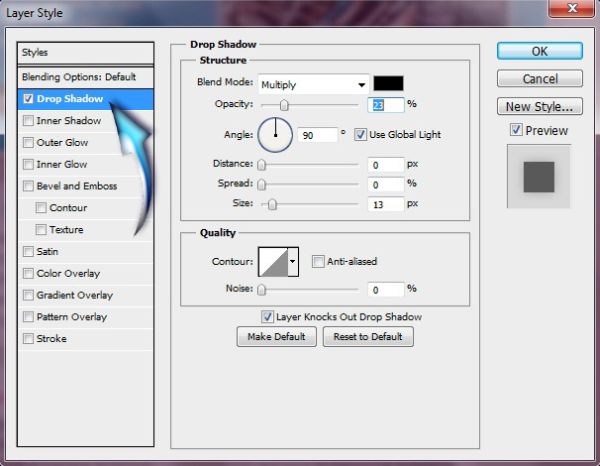Close the Layer Style dialog
600x466 pixels.
(x=572, y=8)
